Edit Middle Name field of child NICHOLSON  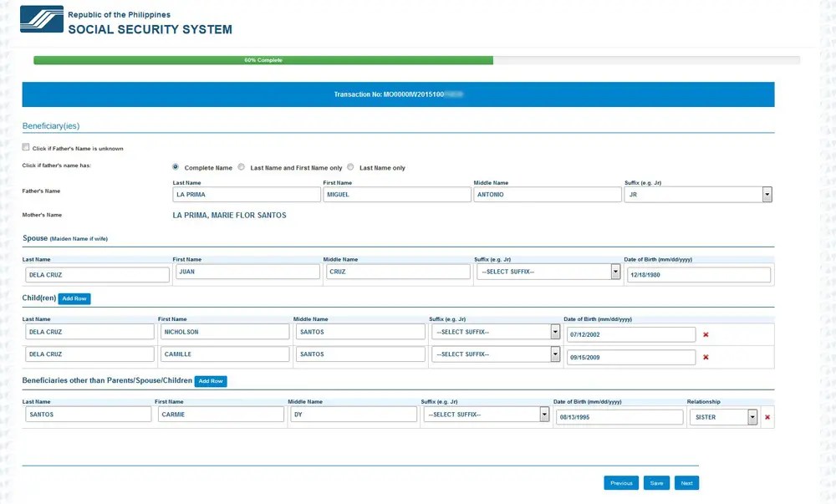[360, 332]
